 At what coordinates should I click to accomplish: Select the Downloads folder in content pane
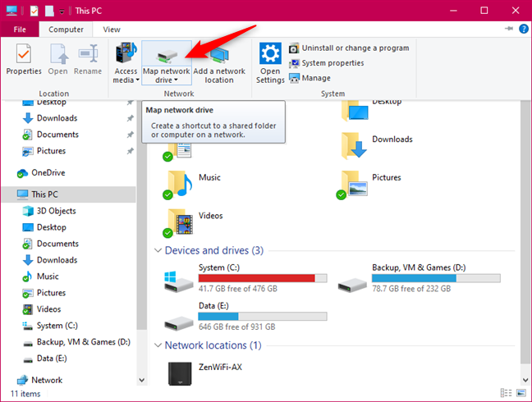tap(354, 146)
